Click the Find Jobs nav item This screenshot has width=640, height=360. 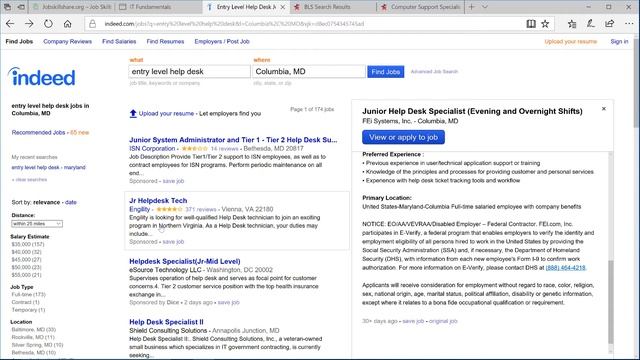pyautogui.click(x=19, y=42)
